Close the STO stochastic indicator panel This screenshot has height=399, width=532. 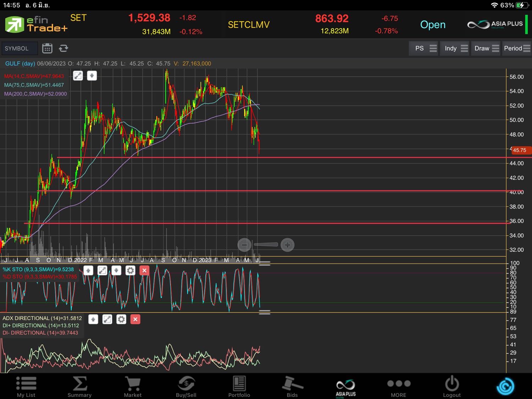point(144,271)
